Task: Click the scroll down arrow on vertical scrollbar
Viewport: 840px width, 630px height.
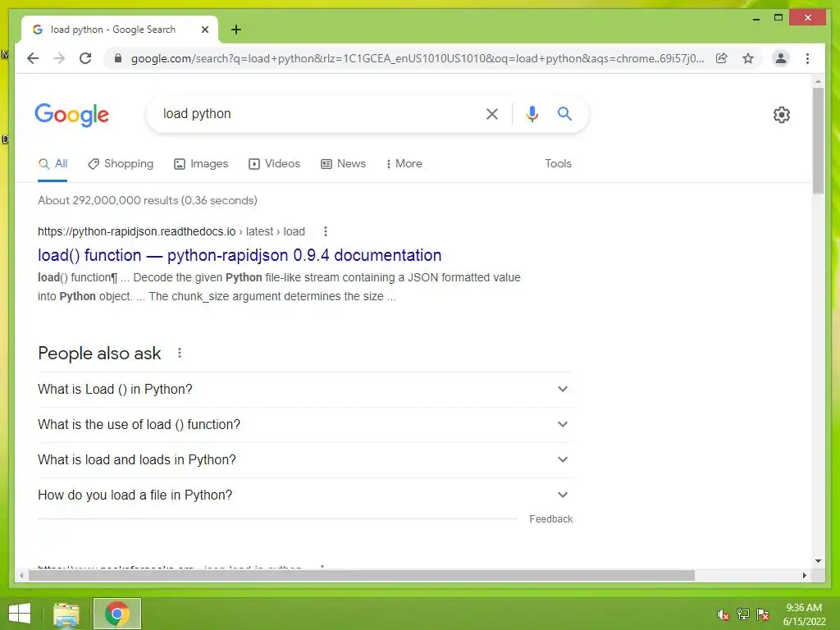Action: [818, 561]
